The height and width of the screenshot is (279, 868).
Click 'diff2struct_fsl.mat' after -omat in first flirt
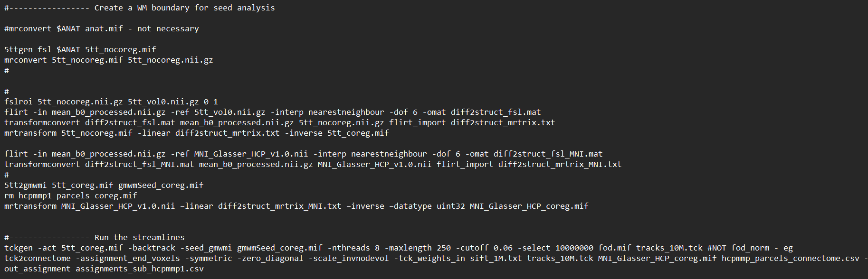click(x=496, y=112)
